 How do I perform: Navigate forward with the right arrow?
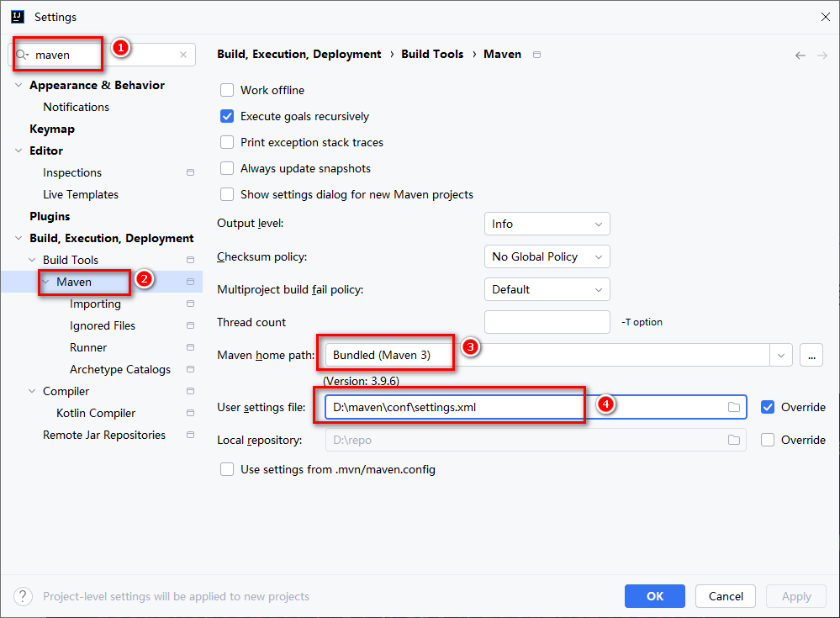(822, 55)
